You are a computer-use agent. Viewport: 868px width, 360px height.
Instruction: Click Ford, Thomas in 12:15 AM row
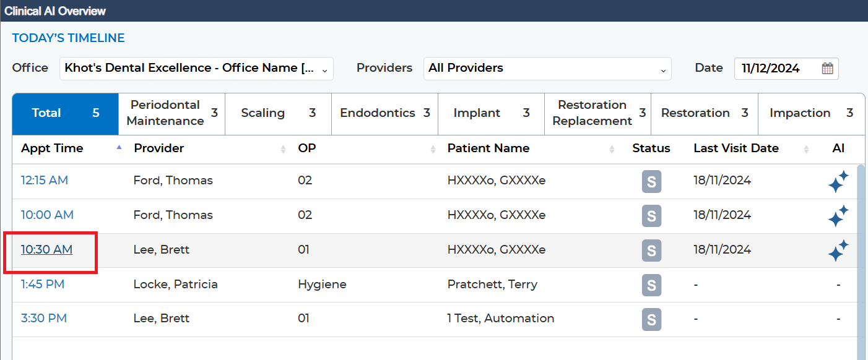coord(173,181)
